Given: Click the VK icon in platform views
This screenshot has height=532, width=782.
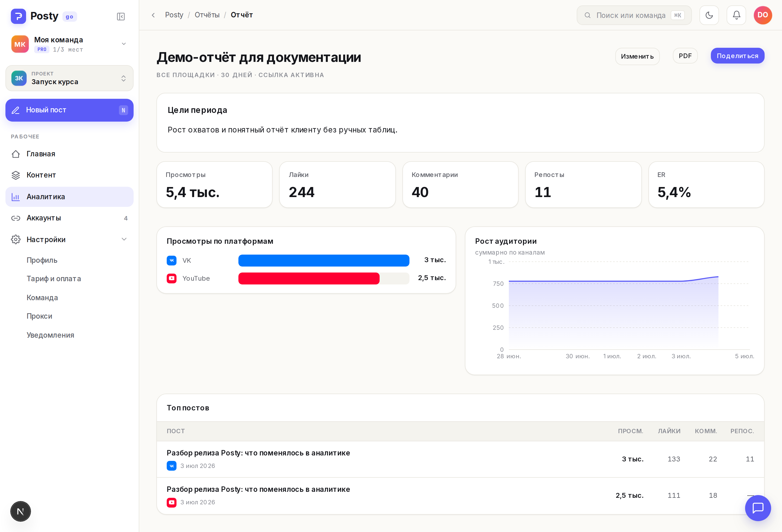Looking at the screenshot, I should tap(172, 260).
